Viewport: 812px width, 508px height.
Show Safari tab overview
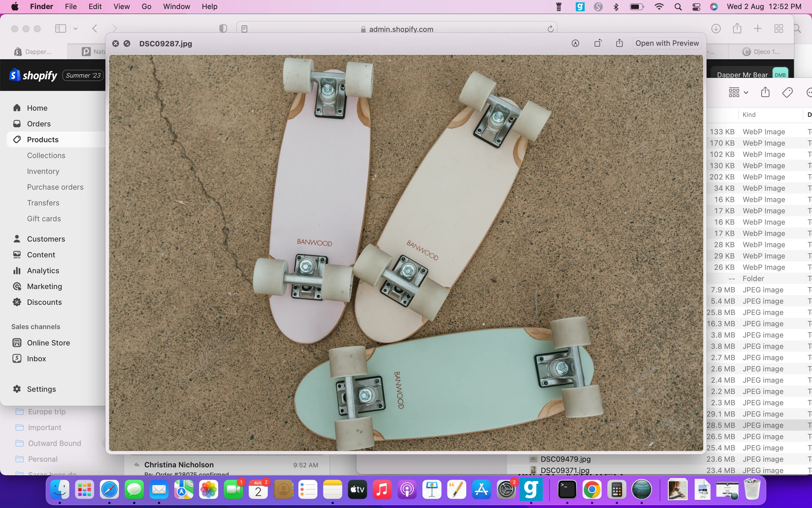(x=779, y=29)
